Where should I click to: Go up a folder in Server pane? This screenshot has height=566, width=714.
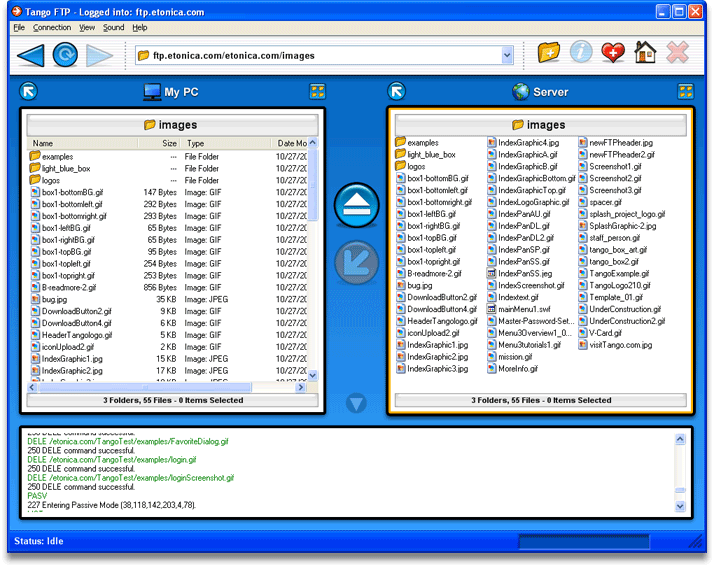point(397,91)
